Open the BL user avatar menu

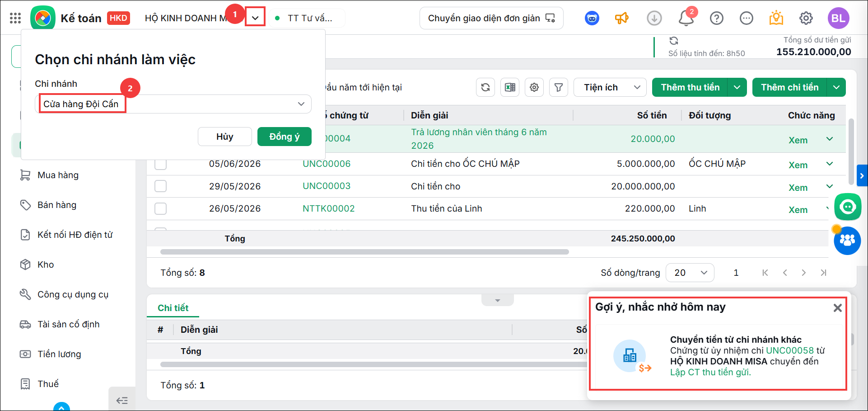[x=839, y=18]
